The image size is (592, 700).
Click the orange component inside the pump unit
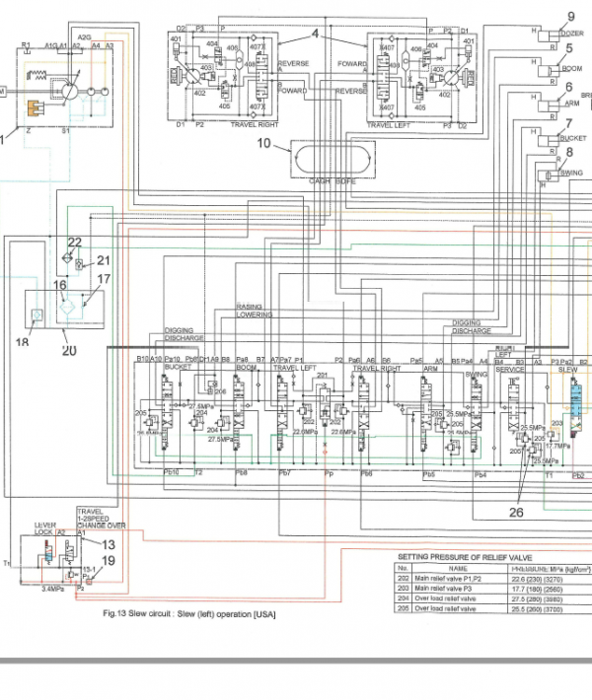click(x=36, y=107)
